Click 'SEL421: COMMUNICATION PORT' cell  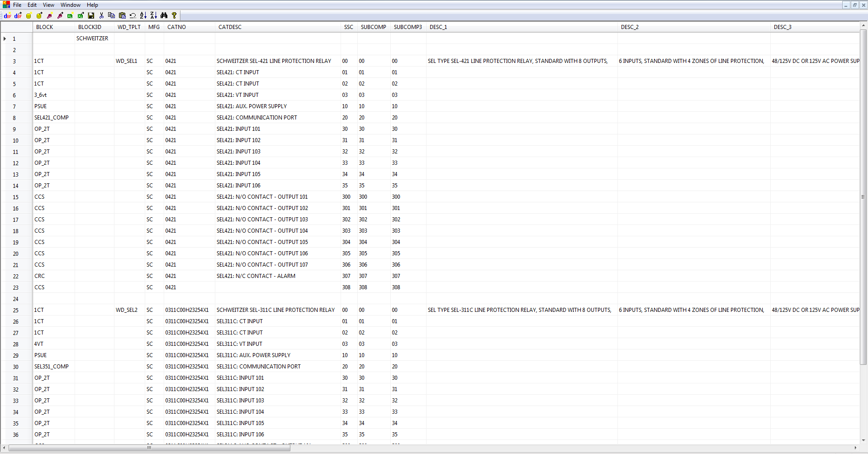[x=278, y=118]
